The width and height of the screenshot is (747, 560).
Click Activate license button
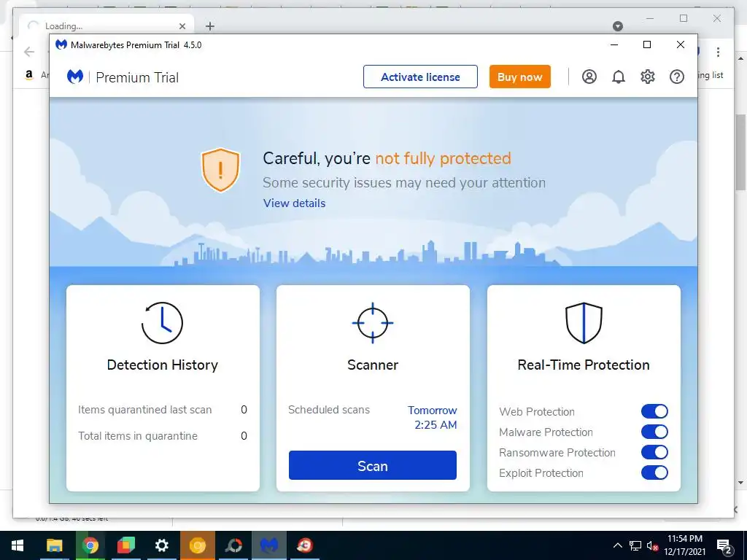420,77
